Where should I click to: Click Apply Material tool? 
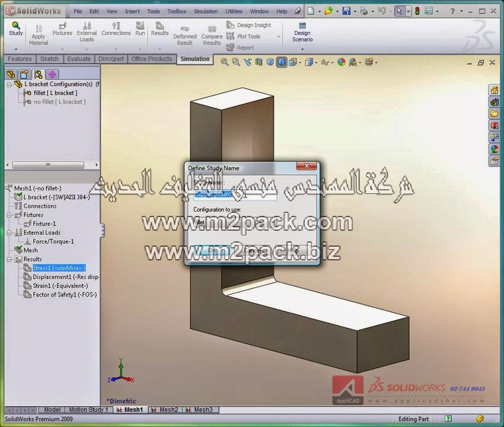39,36
